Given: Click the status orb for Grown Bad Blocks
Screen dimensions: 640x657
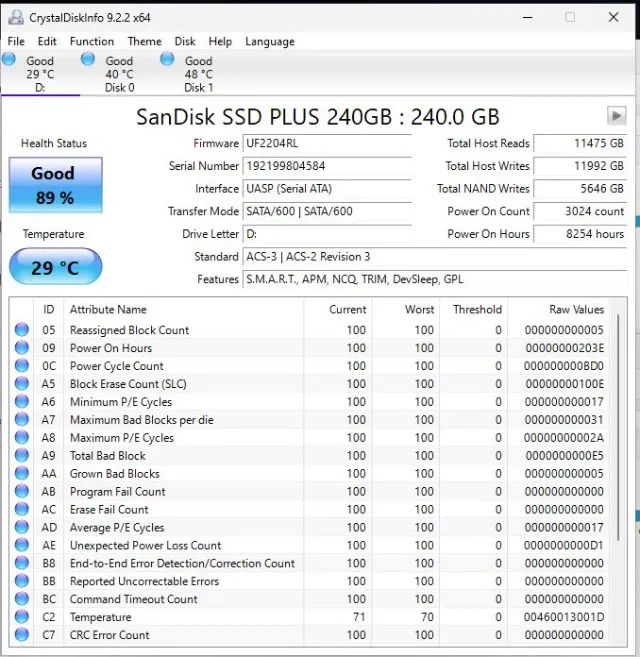Looking at the screenshot, I should tap(22, 473).
